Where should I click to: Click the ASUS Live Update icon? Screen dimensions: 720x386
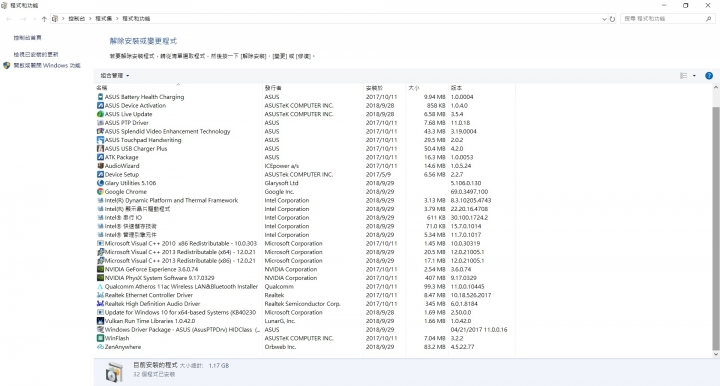(101, 114)
